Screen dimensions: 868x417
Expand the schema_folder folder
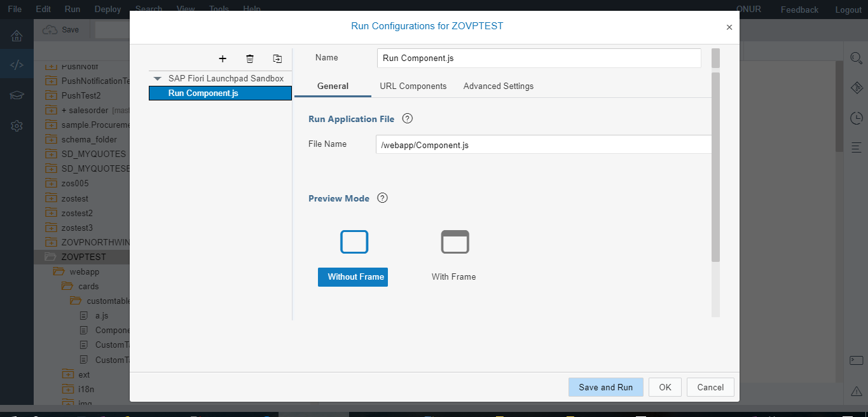[x=52, y=139]
